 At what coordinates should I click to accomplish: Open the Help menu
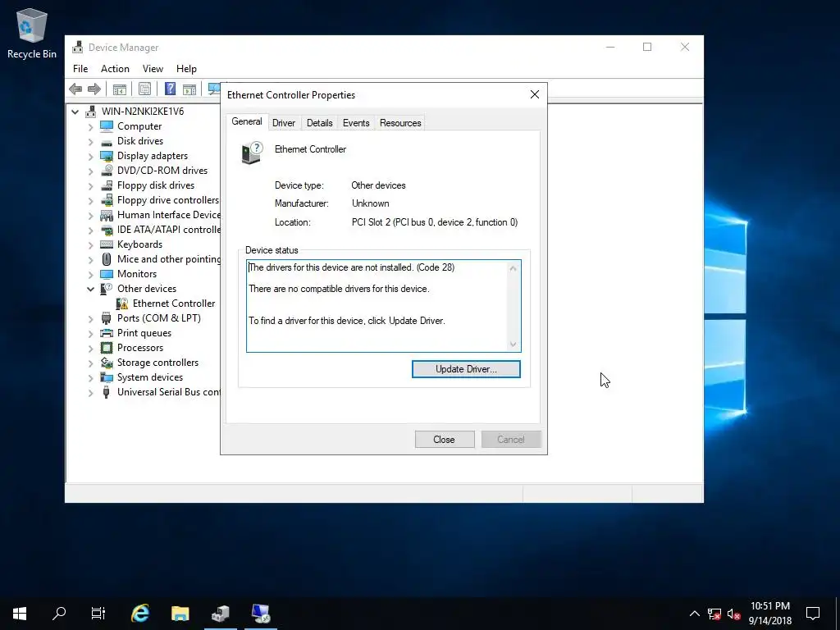point(186,69)
